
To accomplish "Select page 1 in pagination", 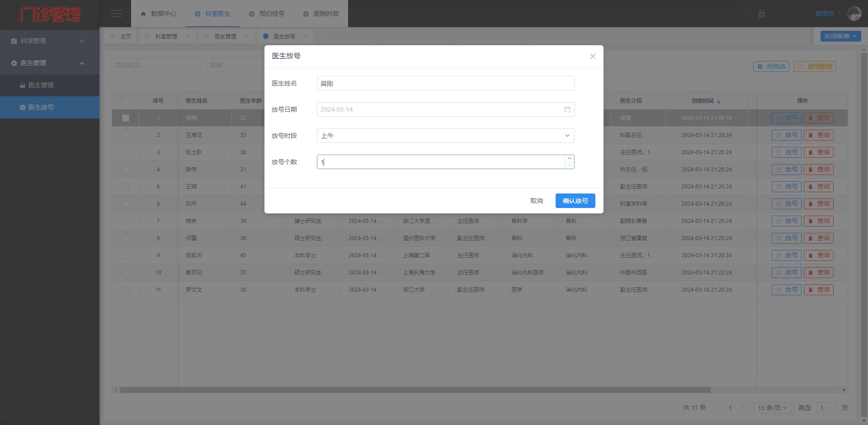I will pyautogui.click(x=730, y=408).
